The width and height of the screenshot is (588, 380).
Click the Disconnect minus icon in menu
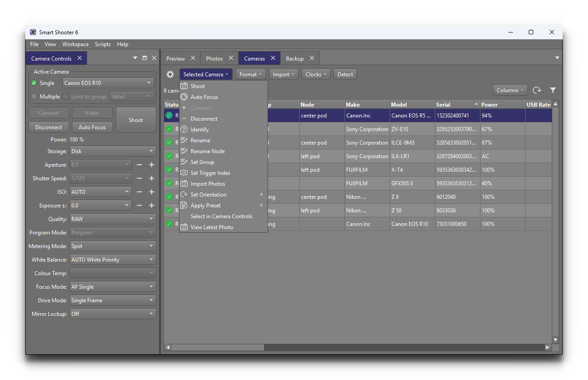coord(184,119)
